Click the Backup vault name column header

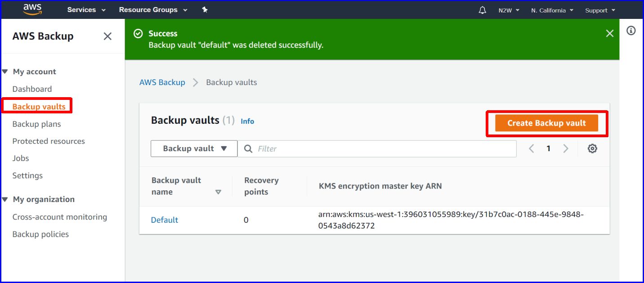(x=176, y=186)
